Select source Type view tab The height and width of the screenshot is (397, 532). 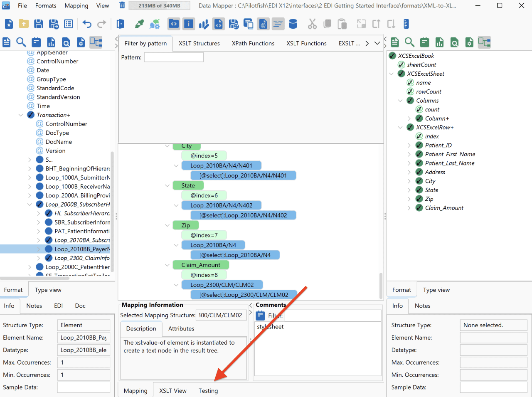tap(48, 290)
